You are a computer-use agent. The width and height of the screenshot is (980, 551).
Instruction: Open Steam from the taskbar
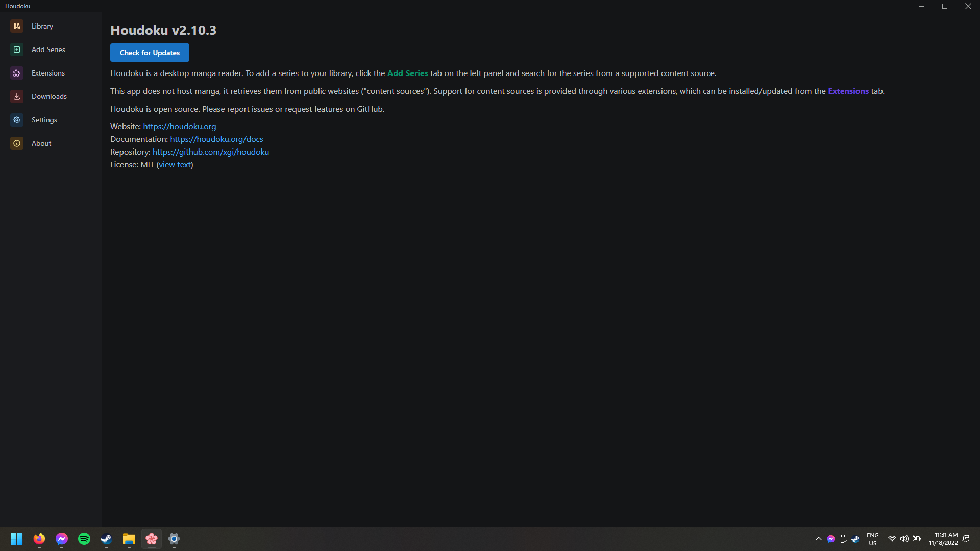(106, 539)
